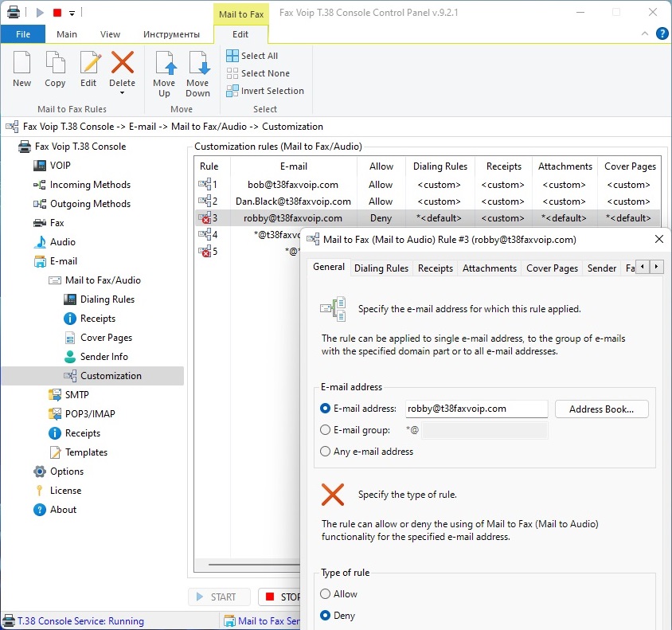Click the red Delete X icon
This screenshot has width=672, height=630.
(x=123, y=63)
